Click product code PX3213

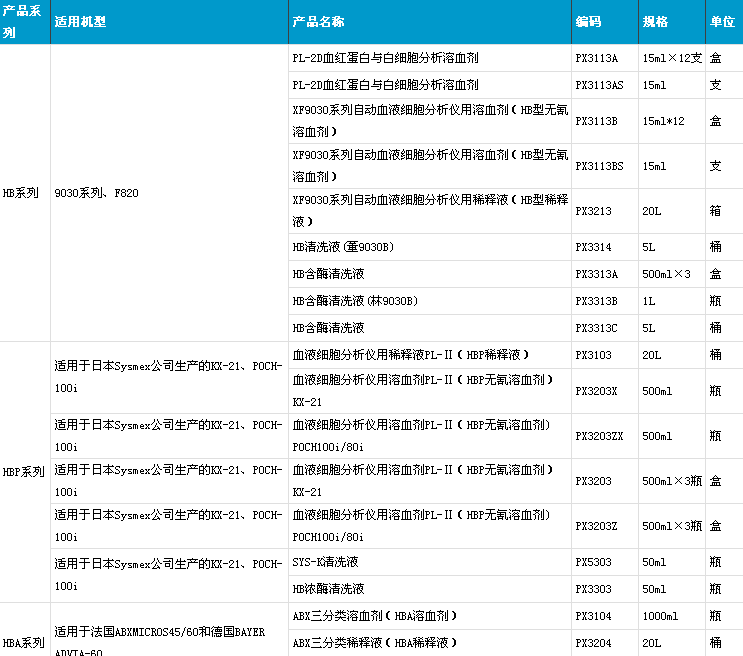point(593,211)
